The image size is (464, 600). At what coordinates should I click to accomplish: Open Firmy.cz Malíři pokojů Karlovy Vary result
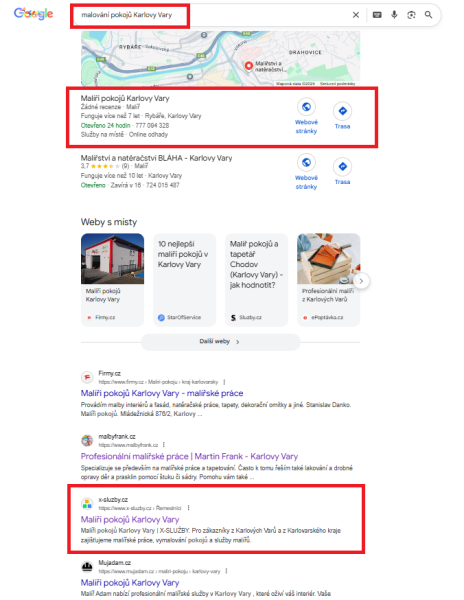162,393
